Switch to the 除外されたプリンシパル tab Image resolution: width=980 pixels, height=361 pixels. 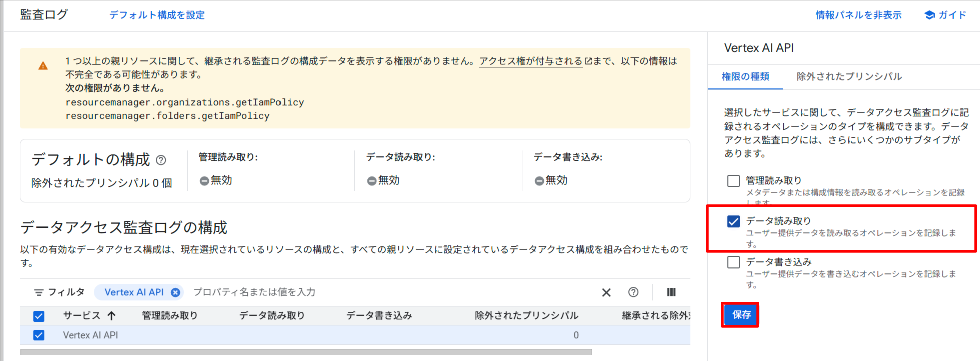[848, 76]
